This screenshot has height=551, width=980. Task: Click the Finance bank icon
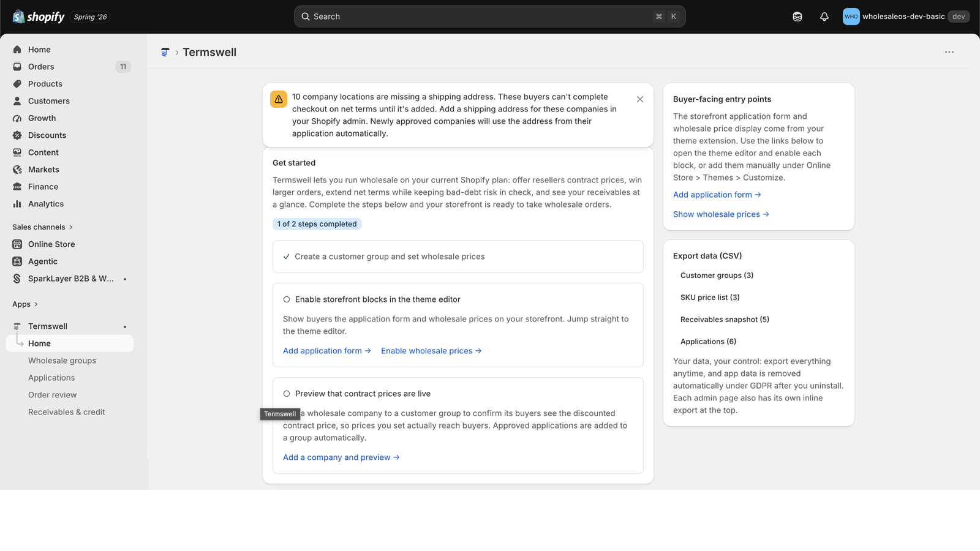(x=17, y=187)
